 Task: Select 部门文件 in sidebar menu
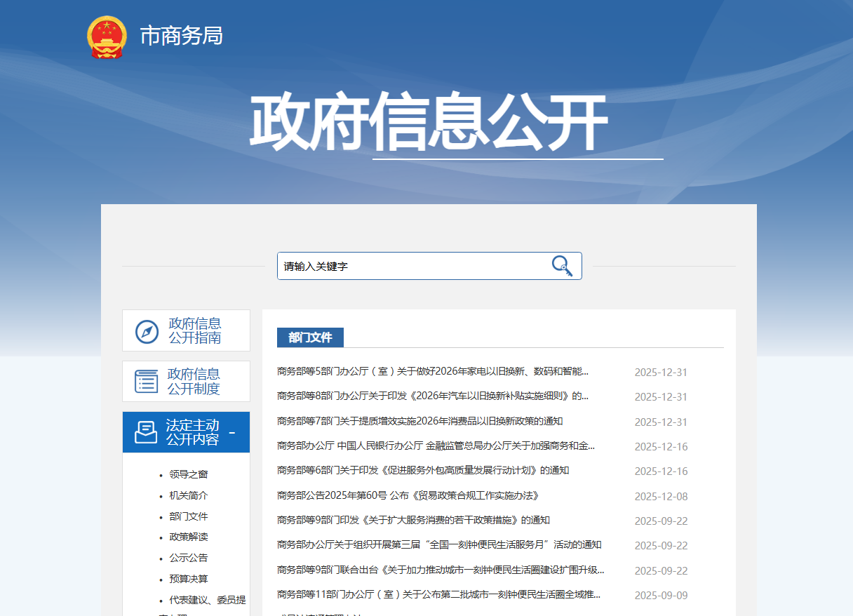pos(188,516)
